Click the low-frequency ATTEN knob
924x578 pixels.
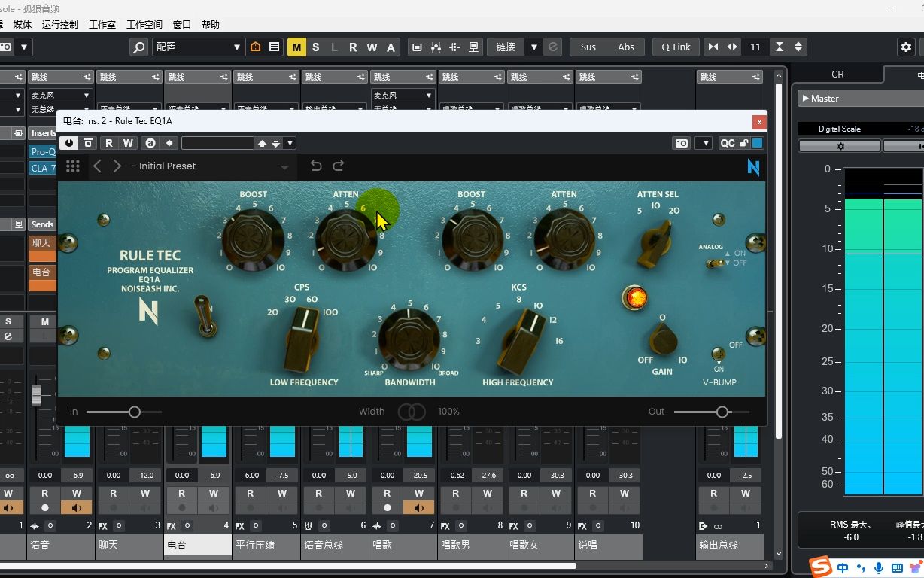(x=346, y=239)
